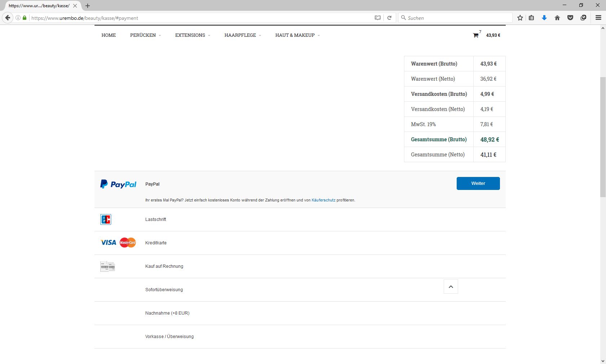Screen dimensions: 606x364
Task: Click the scrollbar up arrow
Action: pos(603,28)
